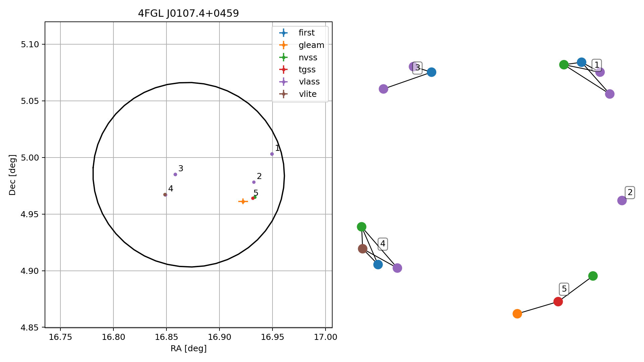
Task: Click the boxed label 3 in the graph
Action: coord(417,68)
